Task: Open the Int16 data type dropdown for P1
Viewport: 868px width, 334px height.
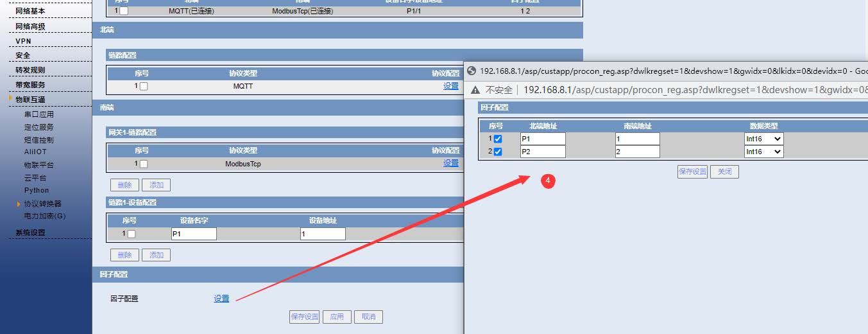Action: tap(763, 139)
